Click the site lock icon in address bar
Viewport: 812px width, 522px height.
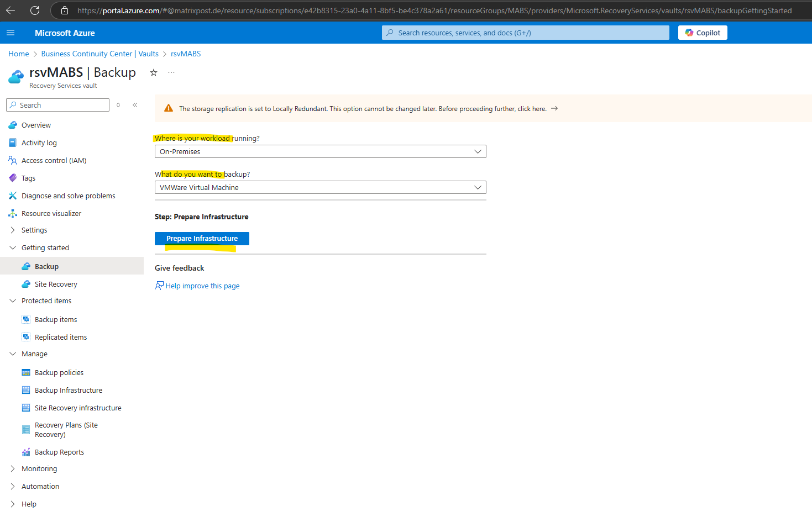click(x=65, y=10)
